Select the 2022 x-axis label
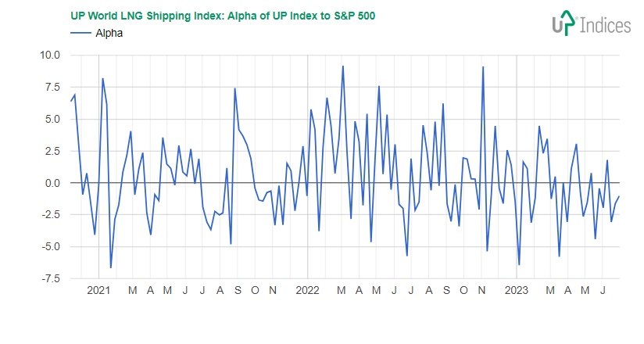Image resolution: width=644 pixels, height=344 pixels. point(307,291)
